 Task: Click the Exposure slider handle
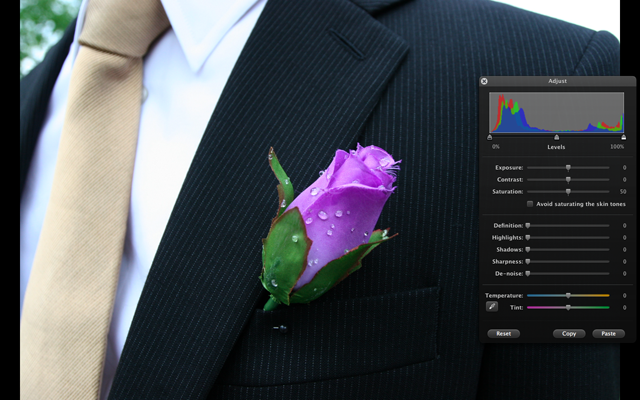point(568,168)
